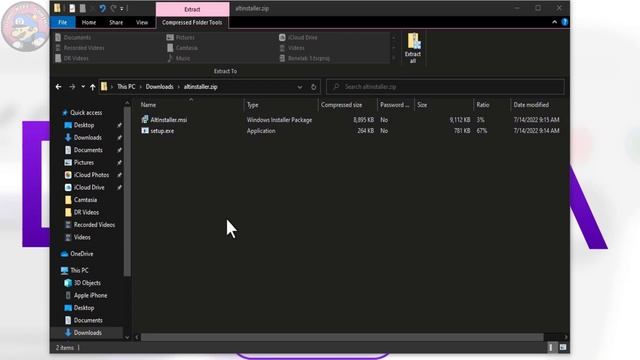Click the setup.exe application icon
This screenshot has width=640, height=360.
click(144, 131)
